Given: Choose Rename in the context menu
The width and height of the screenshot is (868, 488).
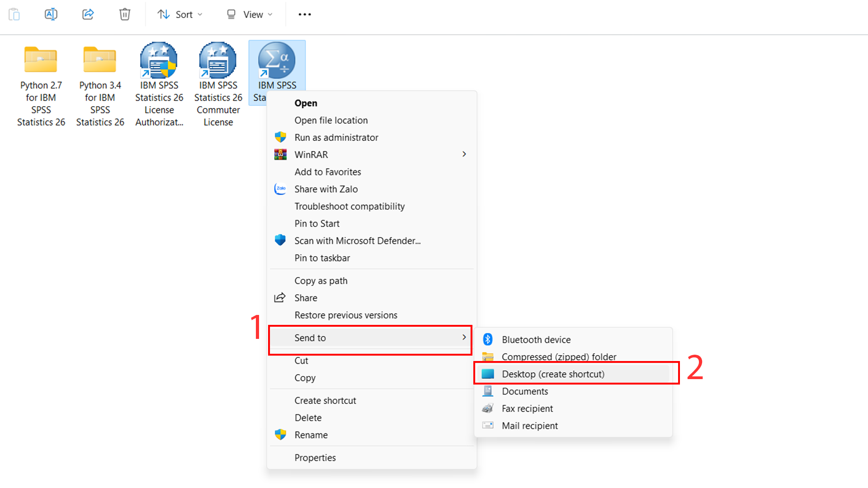Looking at the screenshot, I should (x=371, y=435).
